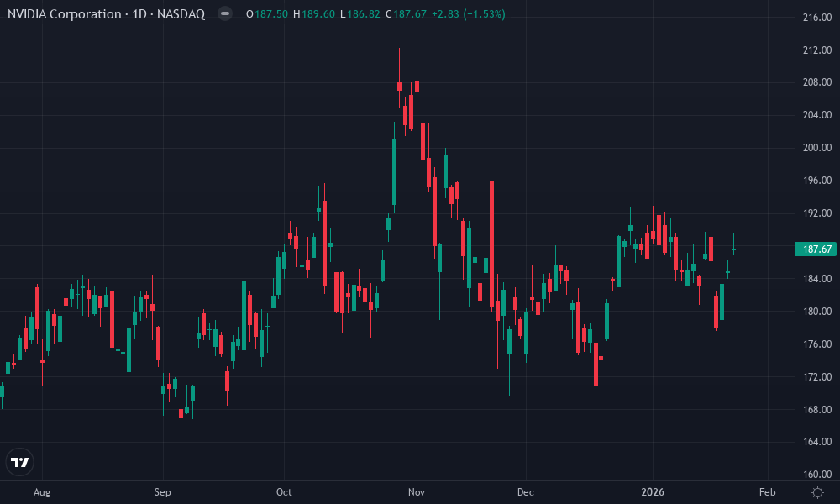Viewport: 840px width, 504px height.
Task: Click the 176.00 price axis label
Action: (817, 344)
